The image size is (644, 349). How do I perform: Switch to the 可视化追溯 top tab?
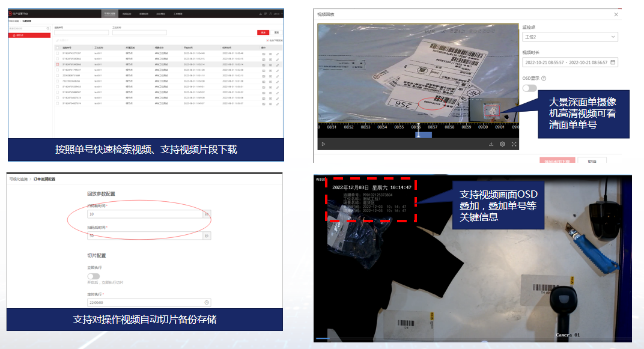pyautogui.click(x=110, y=13)
